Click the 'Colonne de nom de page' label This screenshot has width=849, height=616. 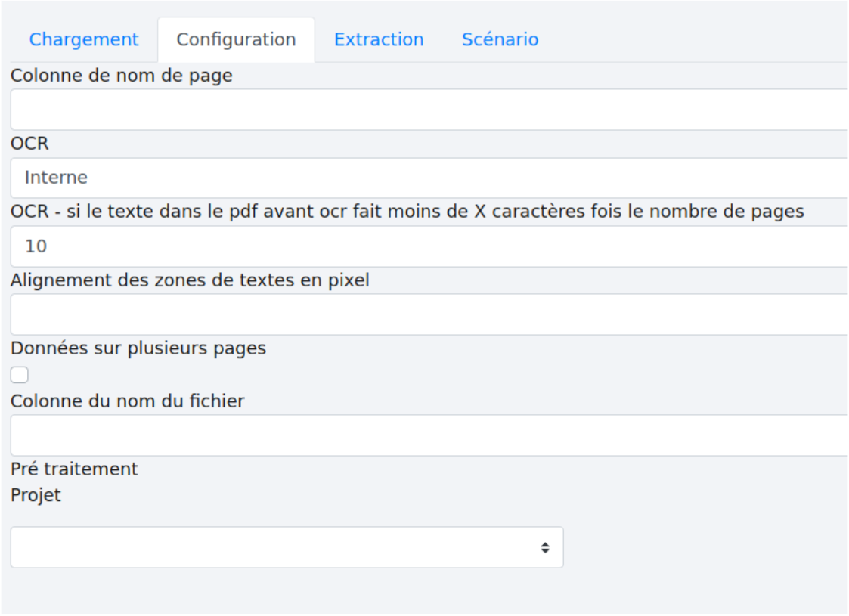click(x=121, y=76)
